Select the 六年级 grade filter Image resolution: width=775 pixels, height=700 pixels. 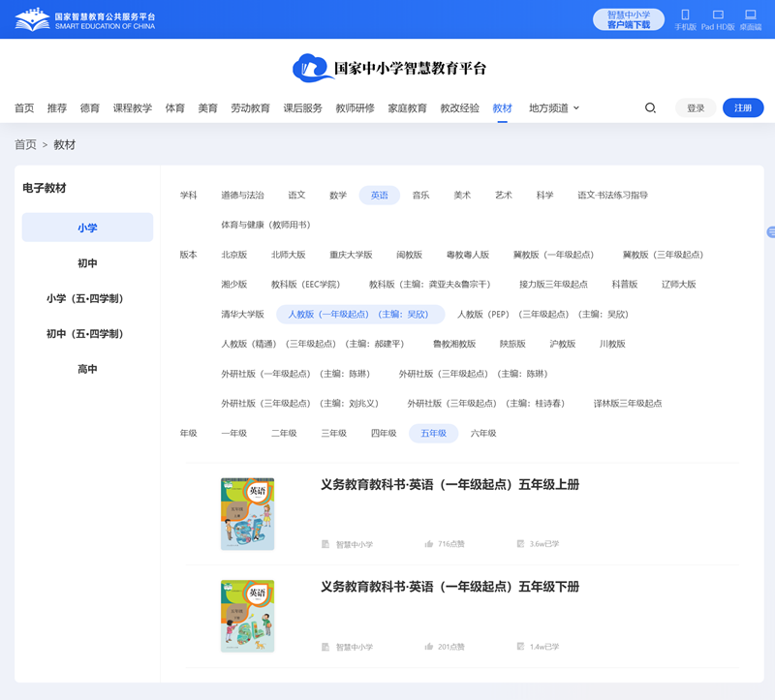pyautogui.click(x=482, y=433)
